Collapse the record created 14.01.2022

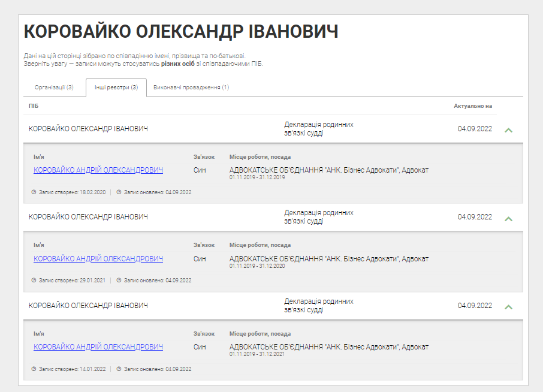(508, 306)
